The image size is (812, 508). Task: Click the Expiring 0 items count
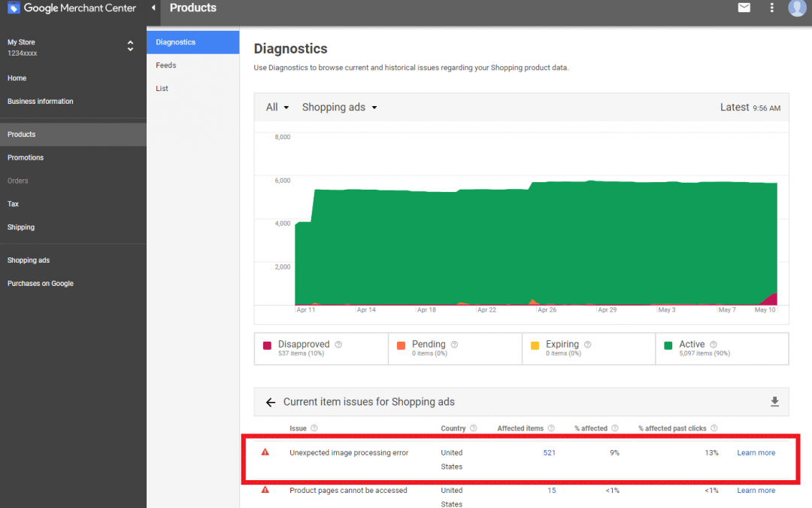click(563, 354)
